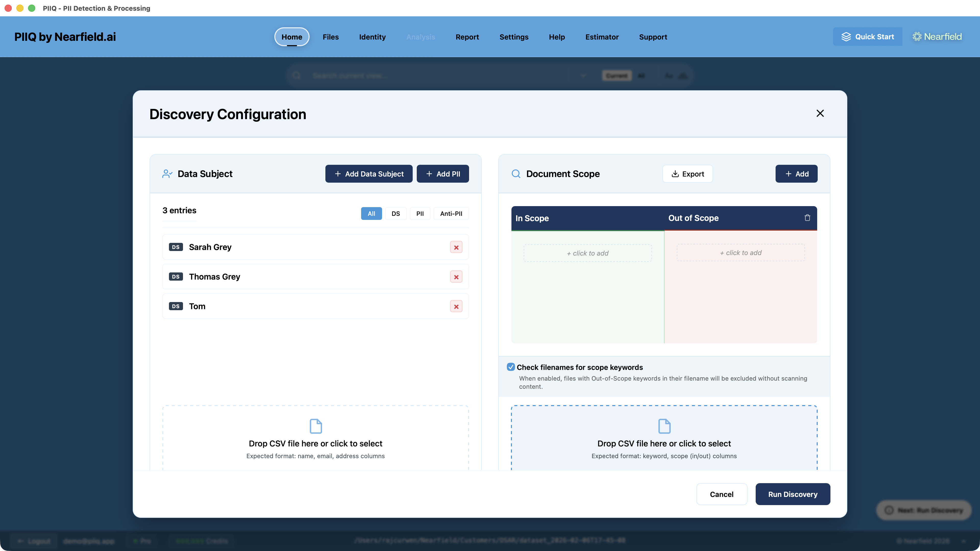Open the Settings section in the navigation
This screenshot has width=980, height=551.
pos(513,37)
